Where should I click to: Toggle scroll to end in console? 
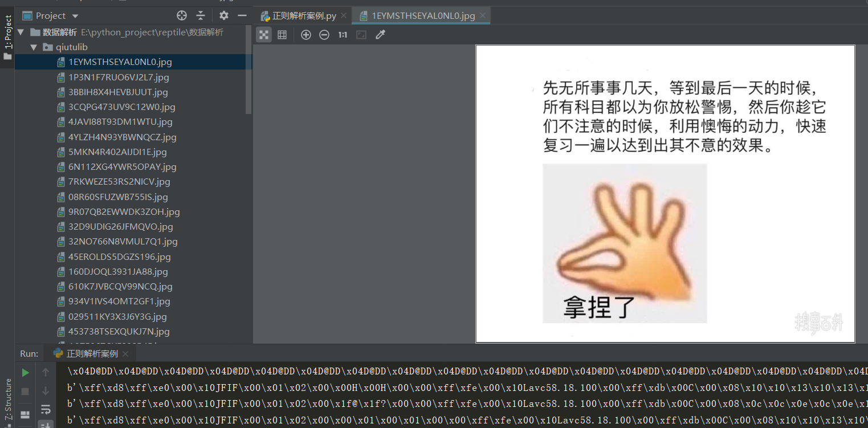point(46,425)
